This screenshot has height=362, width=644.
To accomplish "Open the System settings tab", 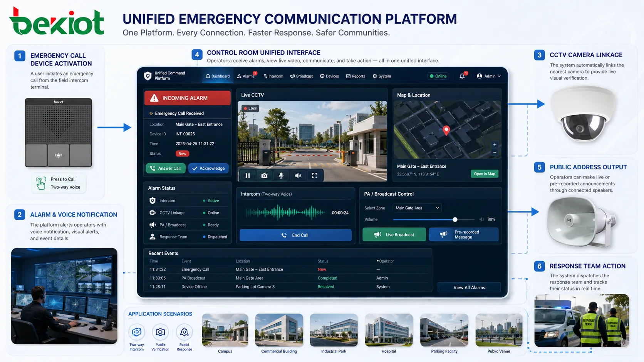I will point(382,76).
